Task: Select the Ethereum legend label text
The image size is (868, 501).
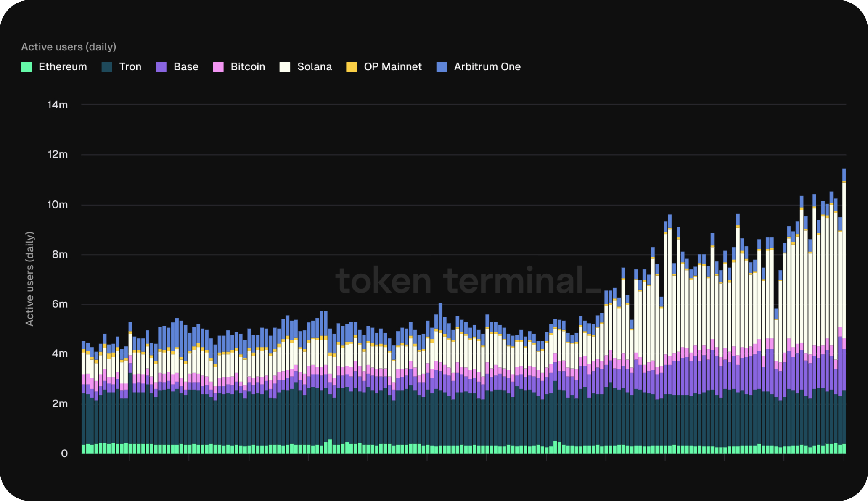Action: (63, 66)
